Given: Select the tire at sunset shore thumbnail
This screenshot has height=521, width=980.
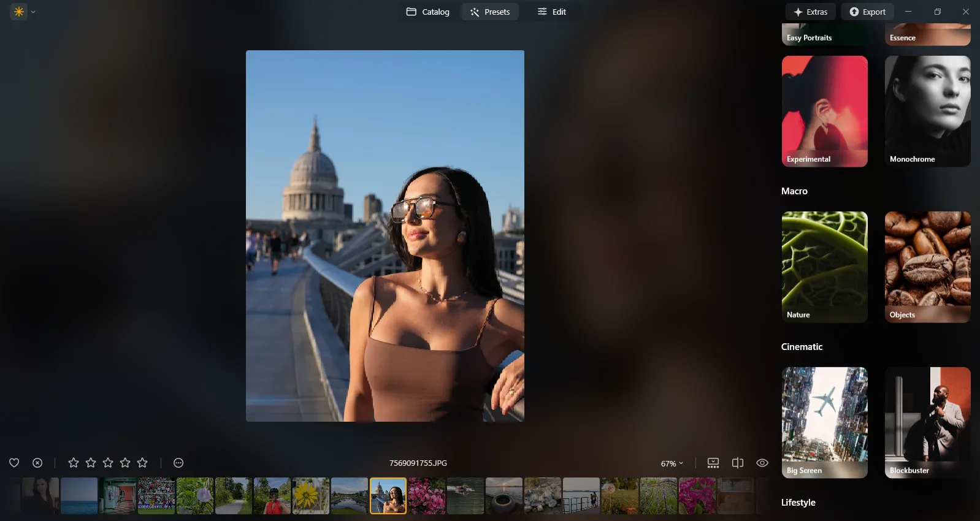Looking at the screenshot, I should coord(504,496).
